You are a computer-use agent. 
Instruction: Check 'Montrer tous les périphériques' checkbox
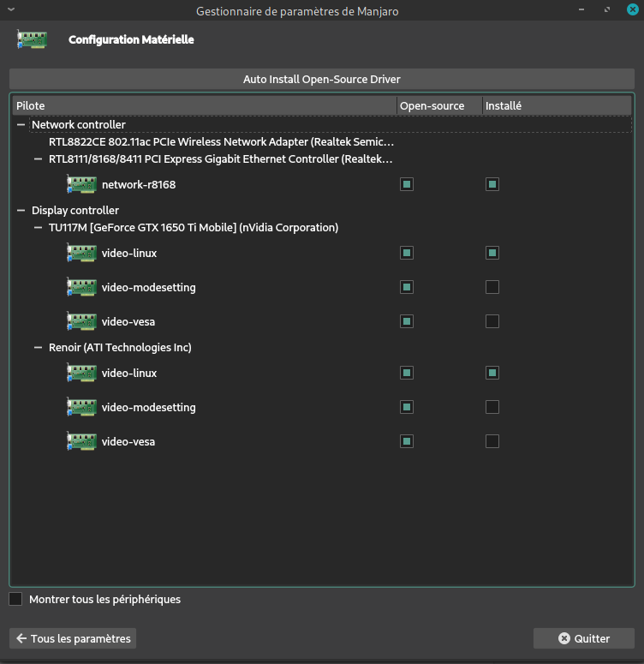tap(15, 599)
